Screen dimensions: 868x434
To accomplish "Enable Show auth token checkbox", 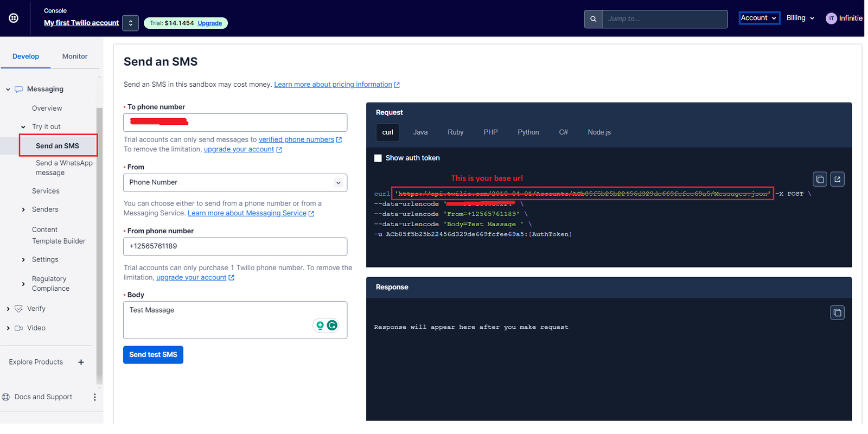I will (x=378, y=158).
